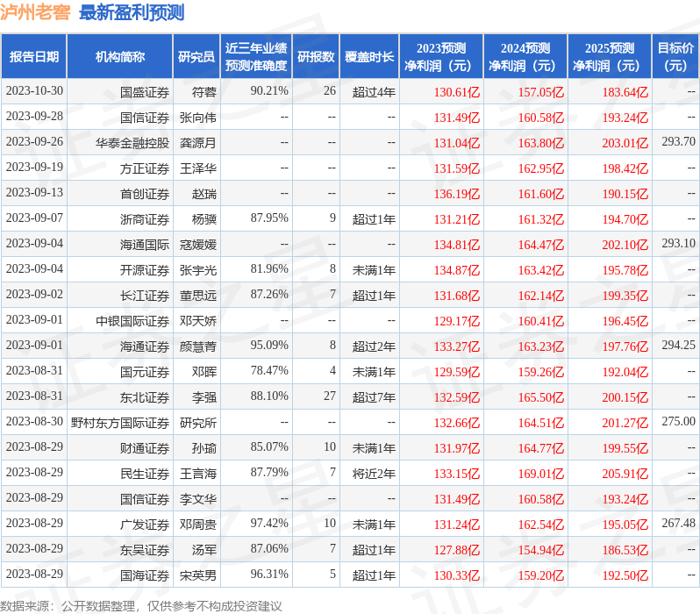Viewport: 700px width, 614px height.
Task: Select the 2023预测净利润 column header
Action: 441,57
